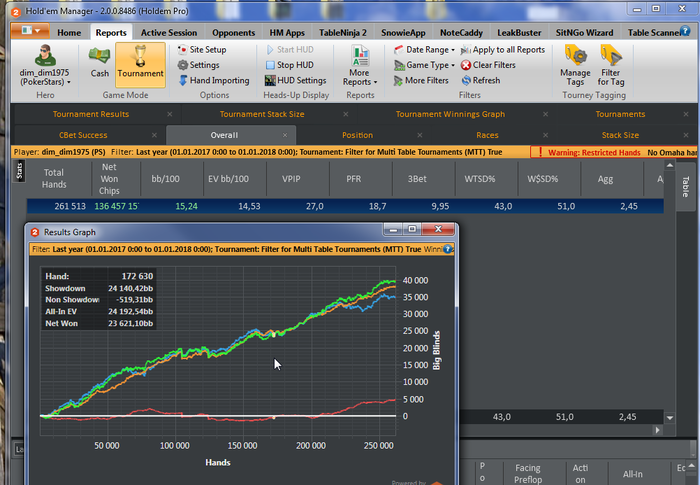Close the CBet Success tab
This screenshot has height=485, width=700.
coord(154,135)
